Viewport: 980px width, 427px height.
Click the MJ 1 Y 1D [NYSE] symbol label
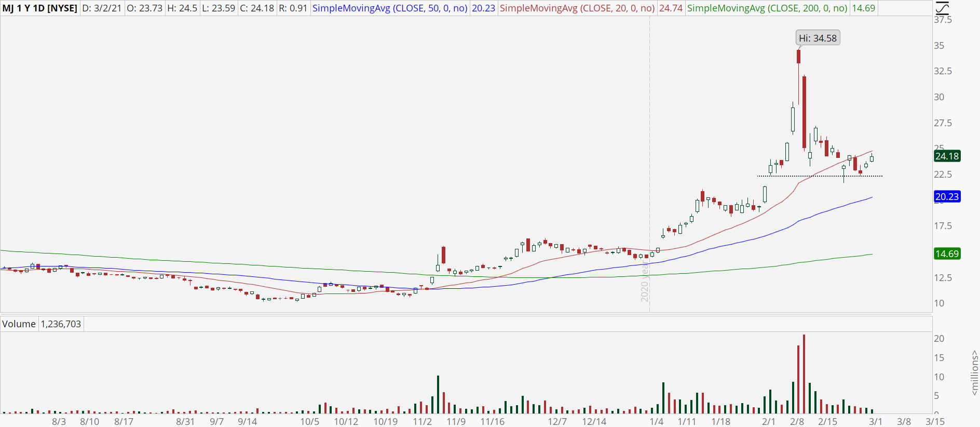(x=40, y=8)
